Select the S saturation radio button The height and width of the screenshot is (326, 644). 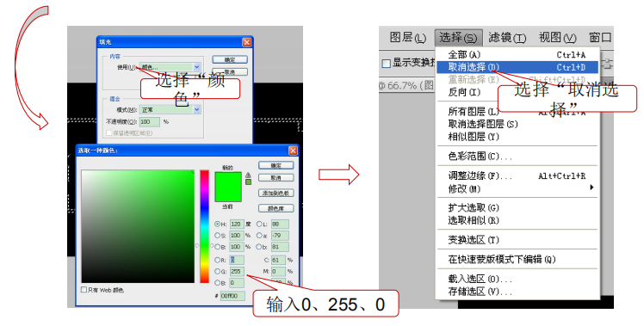tap(217, 236)
